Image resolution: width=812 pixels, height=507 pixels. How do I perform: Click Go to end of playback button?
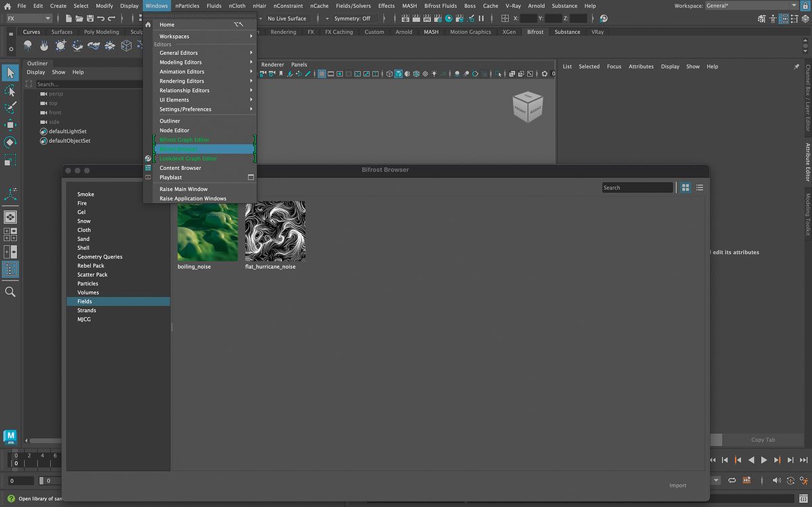click(x=803, y=460)
